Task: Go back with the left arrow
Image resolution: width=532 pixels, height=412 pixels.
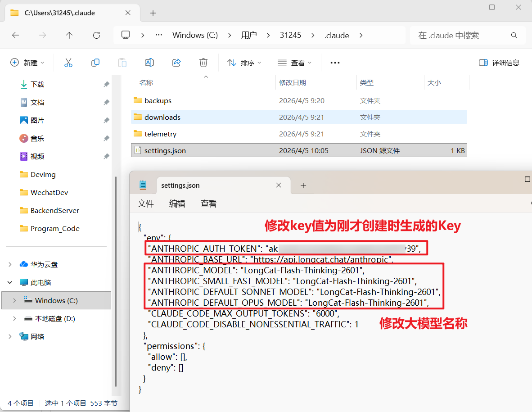Action: [16, 35]
